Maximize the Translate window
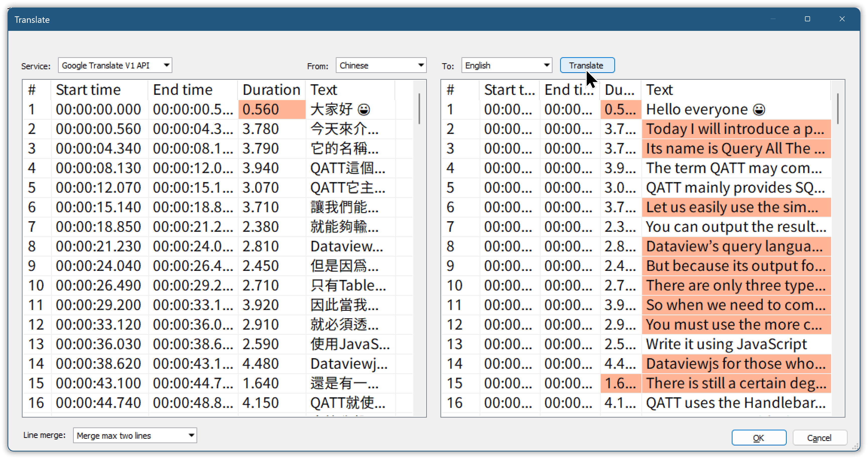Screen dimensions: 868x459 click(807, 19)
